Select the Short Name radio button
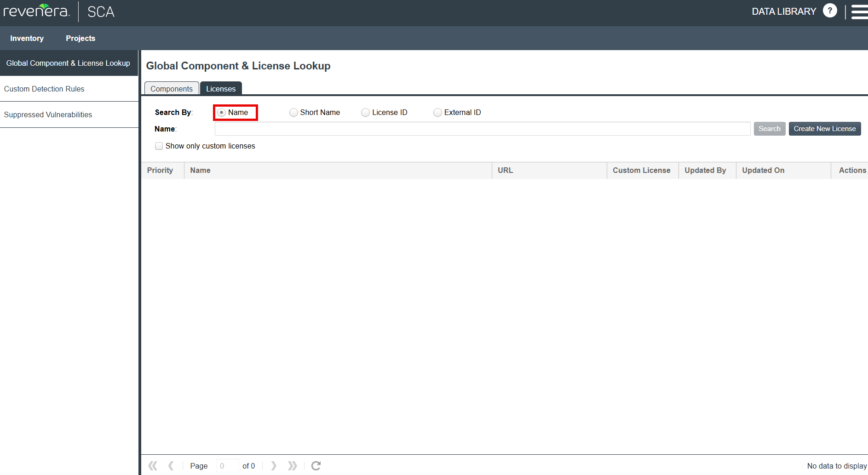This screenshot has height=475, width=868. coord(293,113)
